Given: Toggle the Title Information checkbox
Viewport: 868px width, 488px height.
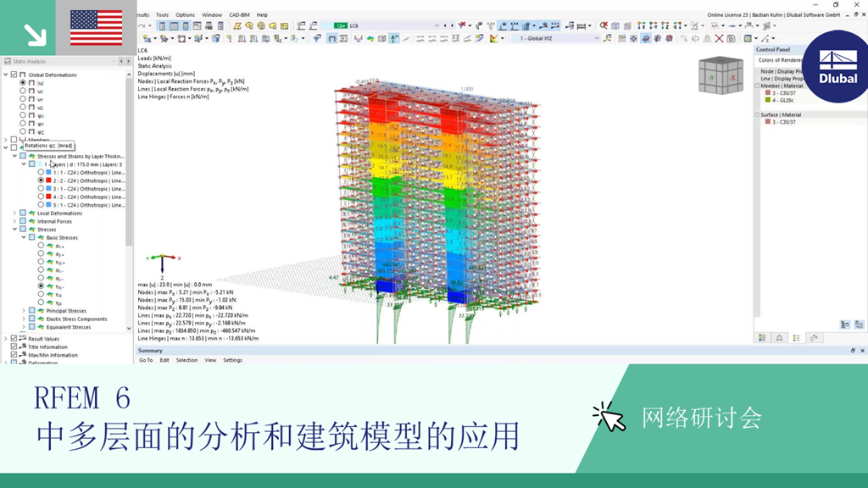Looking at the screenshot, I should pyautogui.click(x=14, y=347).
